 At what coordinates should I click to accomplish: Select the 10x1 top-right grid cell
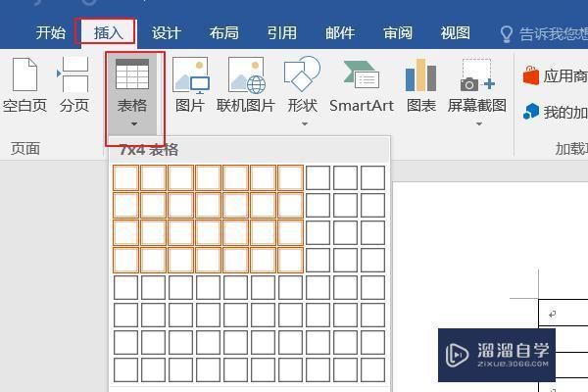[x=373, y=177]
